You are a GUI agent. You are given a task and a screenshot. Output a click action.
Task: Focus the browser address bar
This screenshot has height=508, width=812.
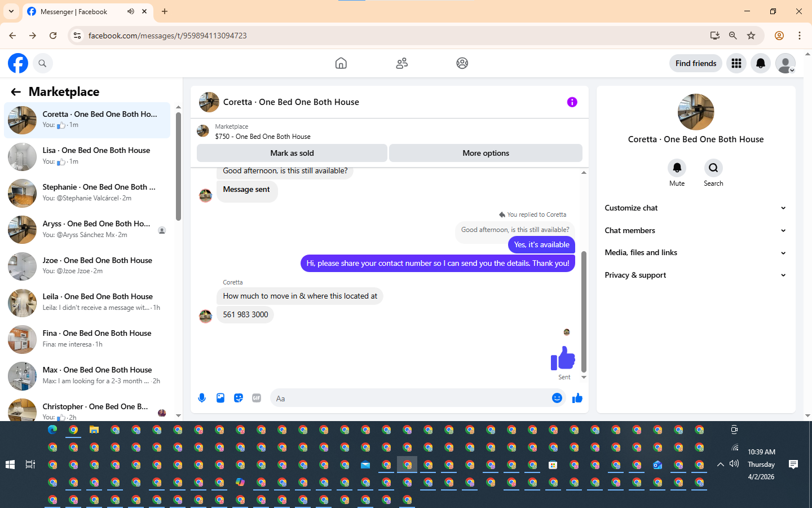tap(395, 36)
